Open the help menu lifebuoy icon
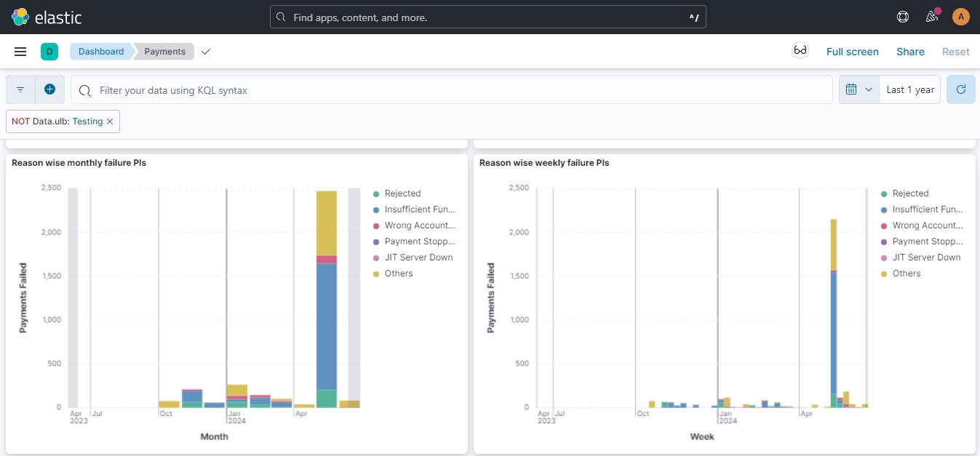The width and height of the screenshot is (980, 456). coord(903,17)
